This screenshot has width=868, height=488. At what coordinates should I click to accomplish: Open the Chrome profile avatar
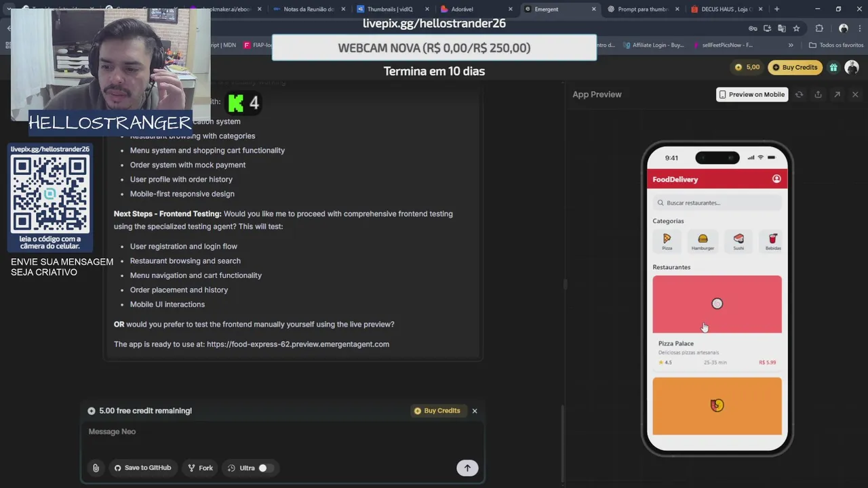pos(844,28)
